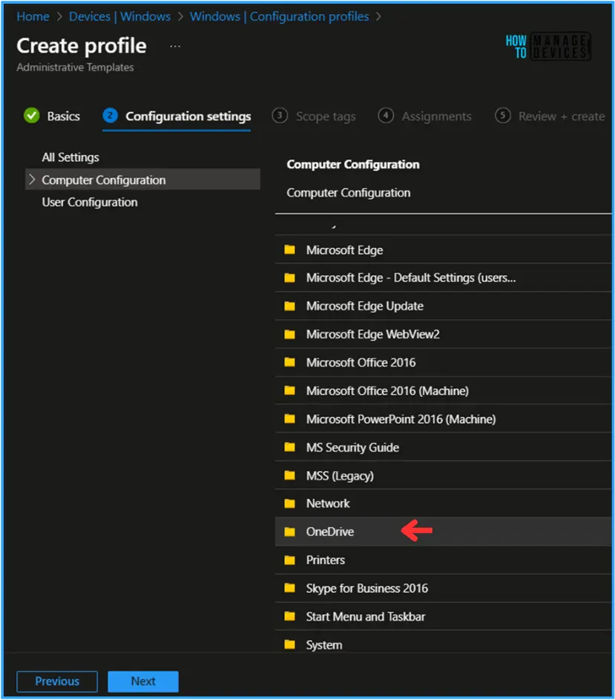The width and height of the screenshot is (615, 700).
Task: Click folder icon next to Microsoft Office 2016 (Machine)
Action: coord(289,390)
